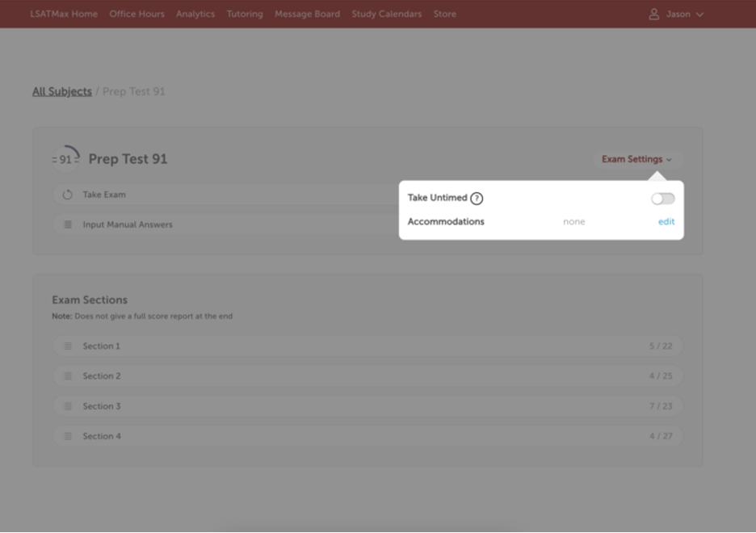Open Input Manual Answers
The image size is (756, 533).
click(225, 225)
